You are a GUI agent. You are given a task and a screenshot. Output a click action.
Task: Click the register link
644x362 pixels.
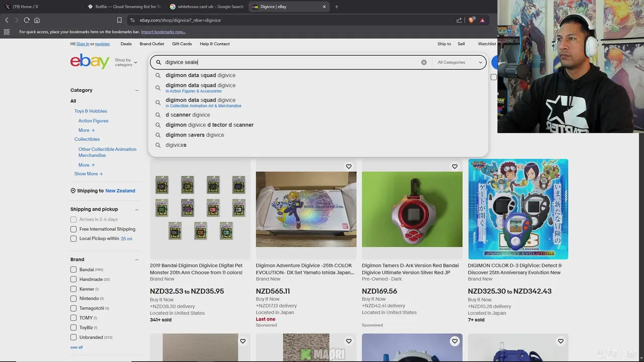[x=102, y=44]
